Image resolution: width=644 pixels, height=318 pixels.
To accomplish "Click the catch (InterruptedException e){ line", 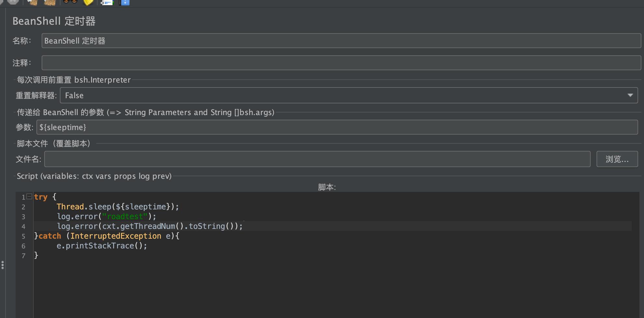I will (x=107, y=236).
